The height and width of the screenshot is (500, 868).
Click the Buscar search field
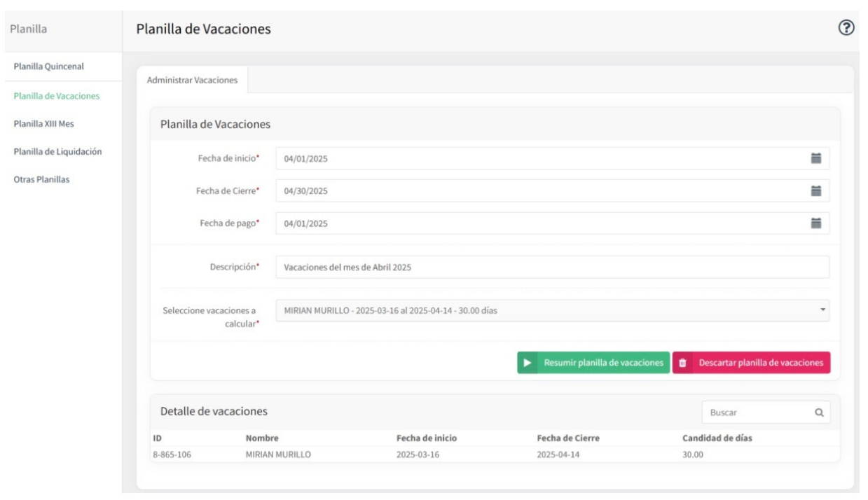click(x=766, y=412)
